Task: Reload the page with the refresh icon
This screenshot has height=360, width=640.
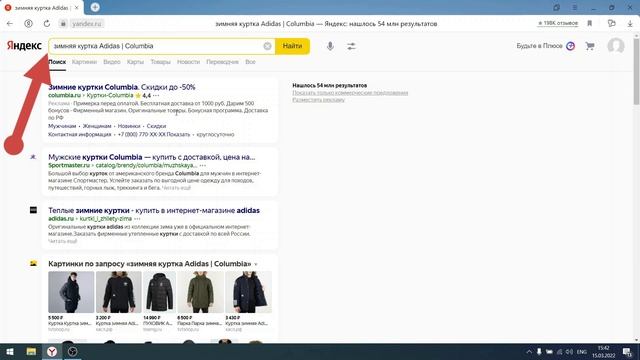Action: [47, 24]
